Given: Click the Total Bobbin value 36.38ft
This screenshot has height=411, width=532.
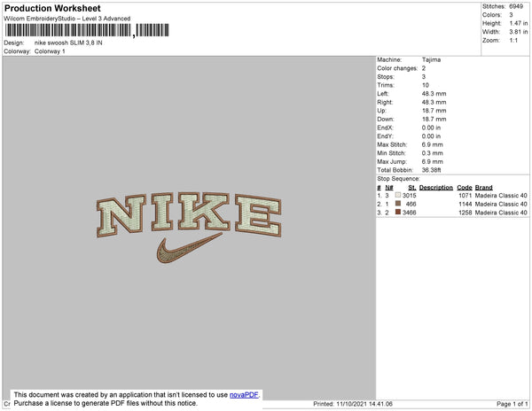Looking at the screenshot, I should 431,170.
